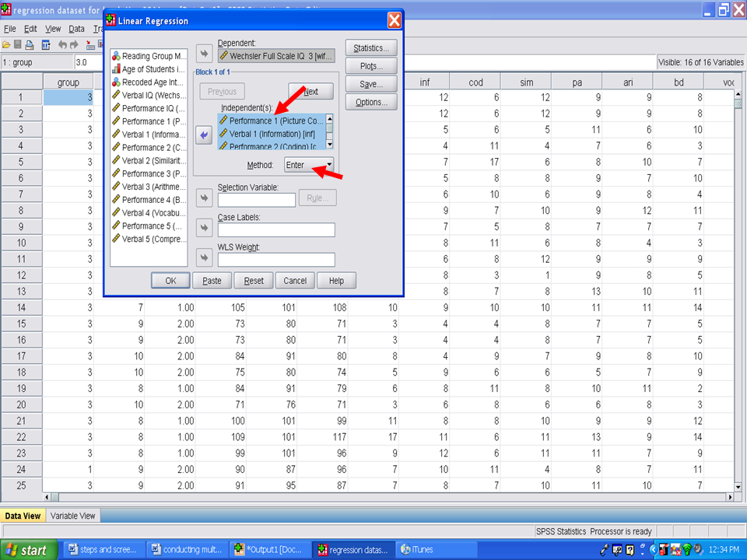Open the Plots... dialog button

pos(371,66)
